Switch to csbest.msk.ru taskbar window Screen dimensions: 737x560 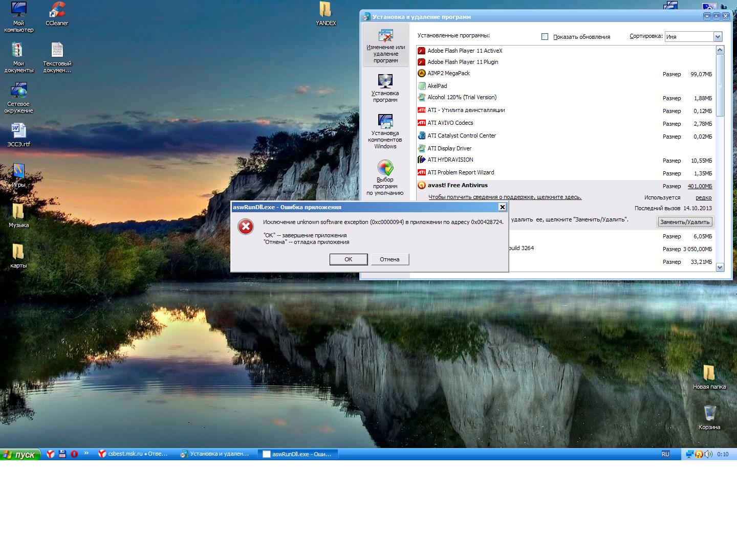click(134, 454)
